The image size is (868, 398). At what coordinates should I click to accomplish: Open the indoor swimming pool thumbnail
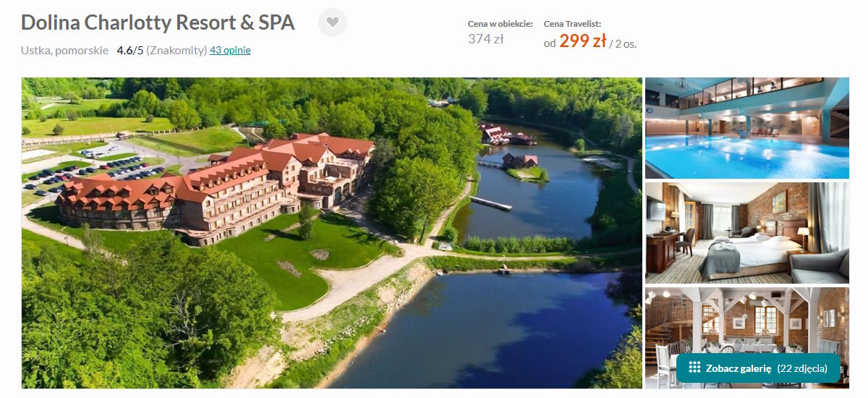pyautogui.click(x=747, y=128)
